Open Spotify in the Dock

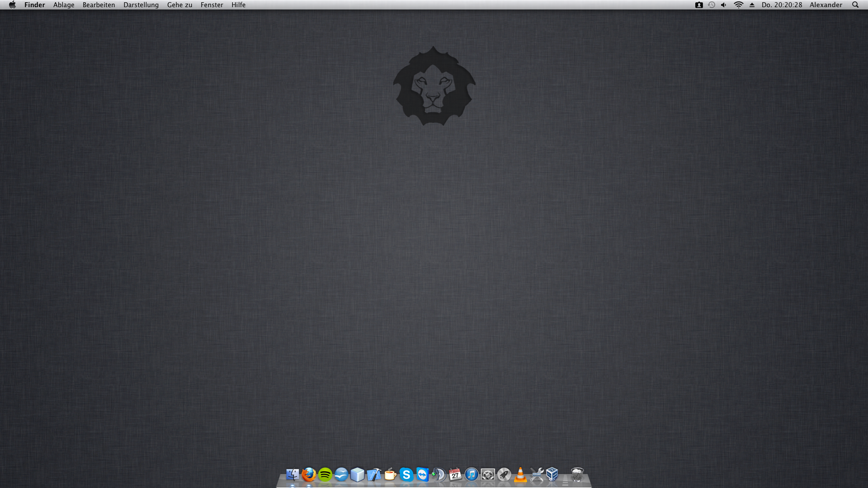tap(325, 474)
